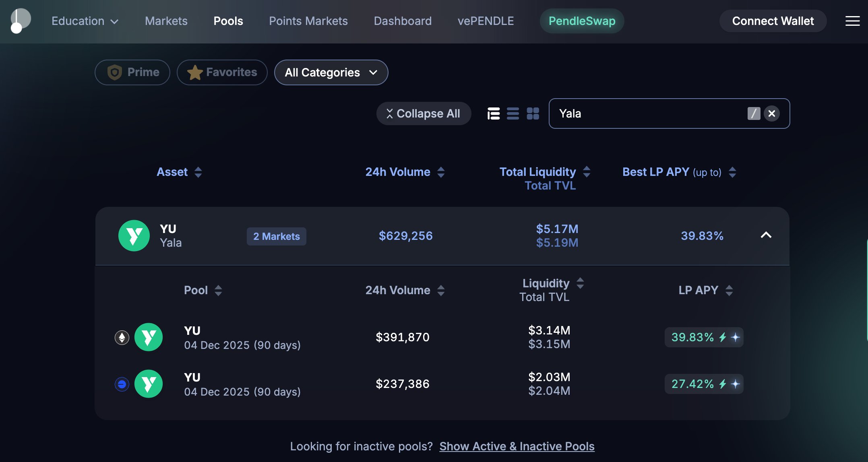Viewport: 868px width, 462px height.
Task: Switch to the grid view icon
Action: click(533, 114)
